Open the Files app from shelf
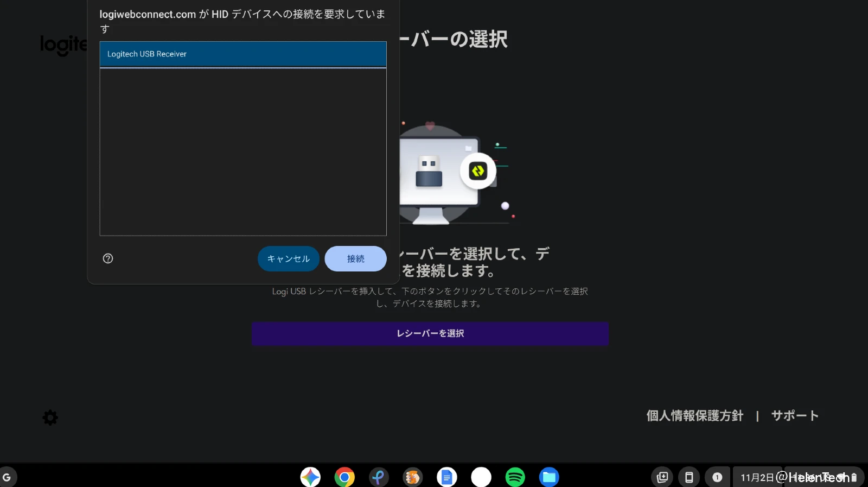 point(549,477)
